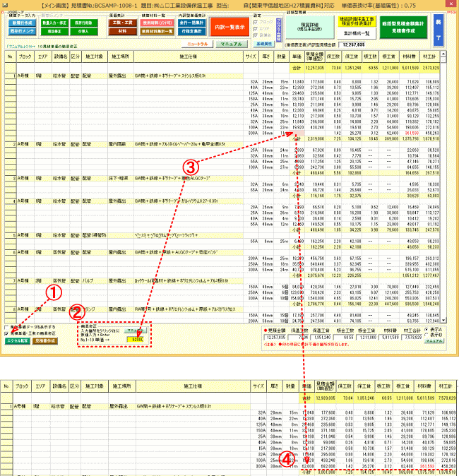The height and width of the screenshot is (476, 459).
Task: Select the 表示A radio button
Action: coord(427,329)
